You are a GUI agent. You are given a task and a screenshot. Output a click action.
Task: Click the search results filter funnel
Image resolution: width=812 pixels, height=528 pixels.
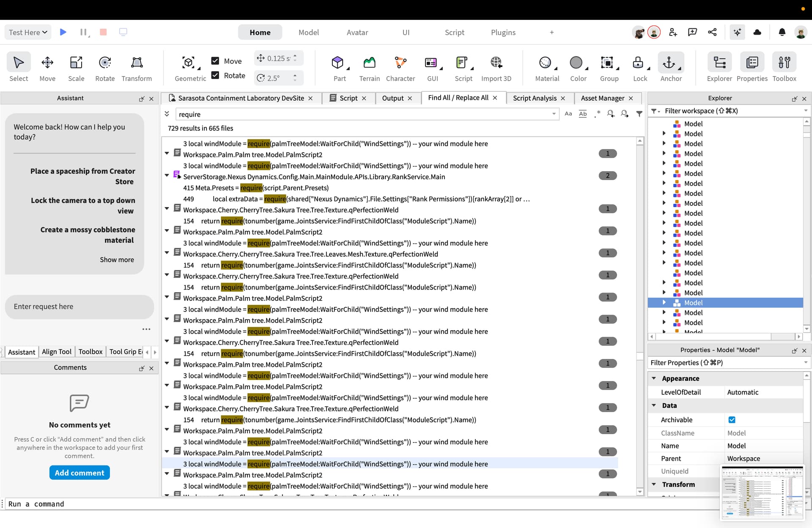(639, 114)
